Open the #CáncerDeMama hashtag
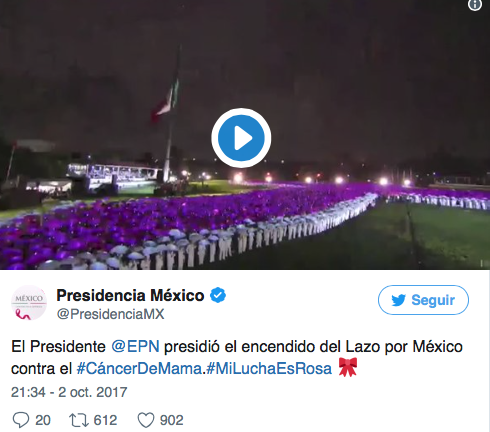 [139, 369]
